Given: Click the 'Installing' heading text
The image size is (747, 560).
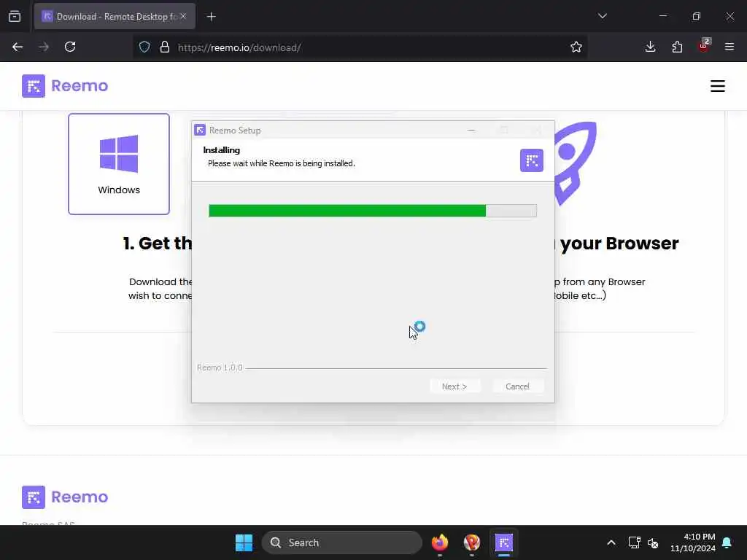Looking at the screenshot, I should (x=222, y=150).
